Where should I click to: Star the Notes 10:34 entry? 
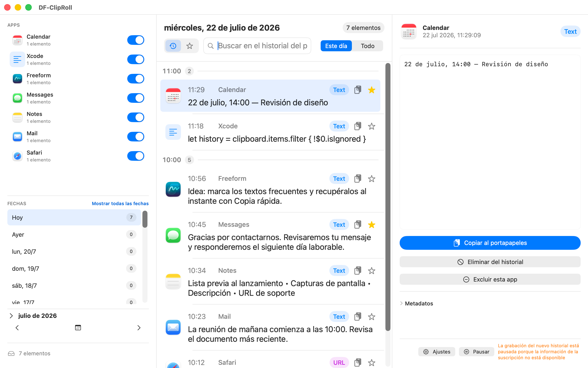coord(371,271)
